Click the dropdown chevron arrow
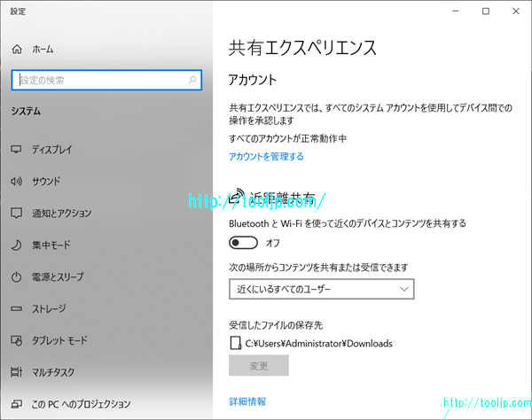Viewport: 532px width, 420px height. pyautogui.click(x=403, y=289)
